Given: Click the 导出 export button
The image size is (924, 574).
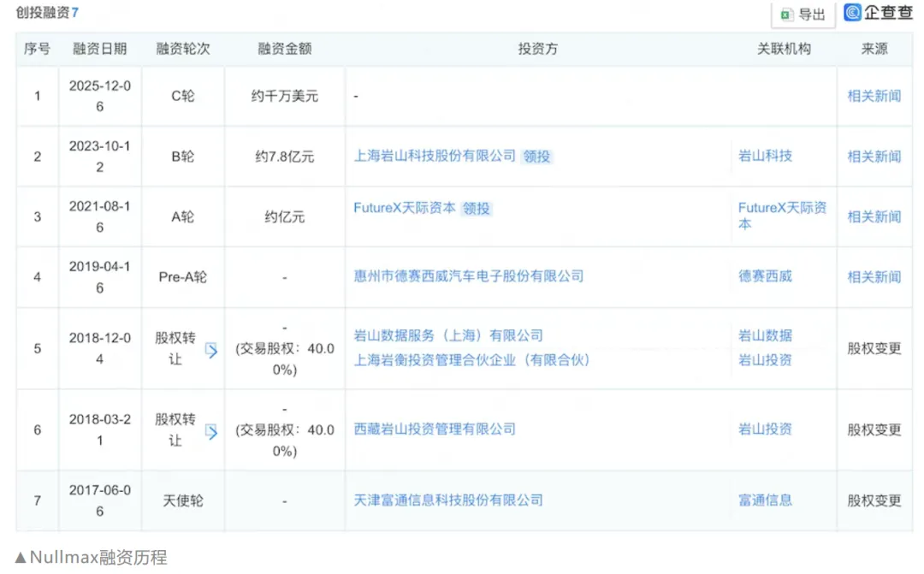Looking at the screenshot, I should [803, 15].
